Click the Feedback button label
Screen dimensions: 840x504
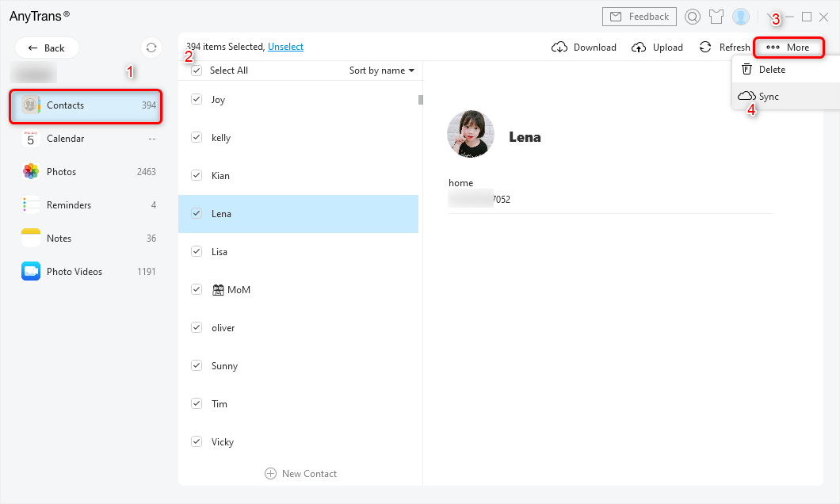coord(649,17)
